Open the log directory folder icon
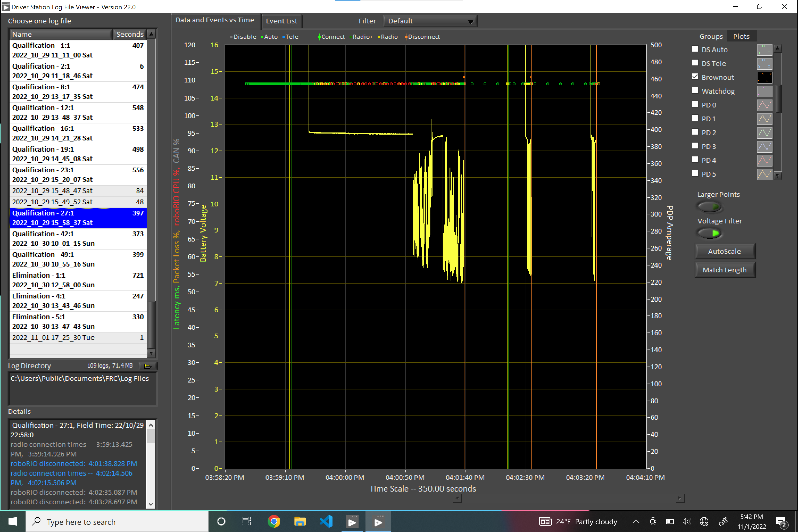 point(148,366)
